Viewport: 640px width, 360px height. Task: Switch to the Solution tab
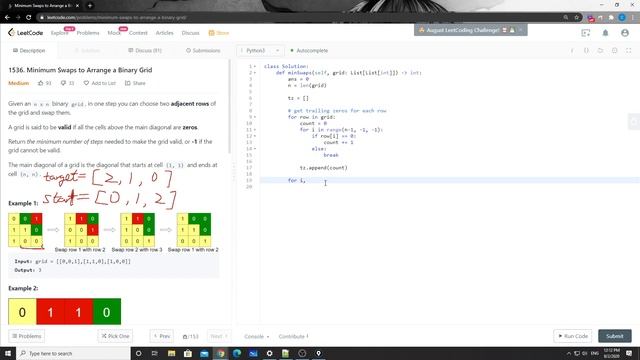coord(87,51)
